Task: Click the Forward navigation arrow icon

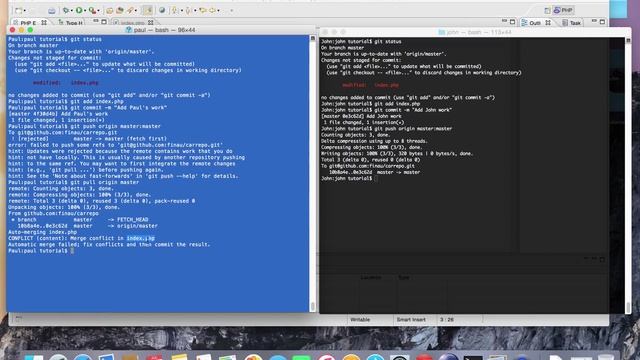Action: [x=212, y=10]
